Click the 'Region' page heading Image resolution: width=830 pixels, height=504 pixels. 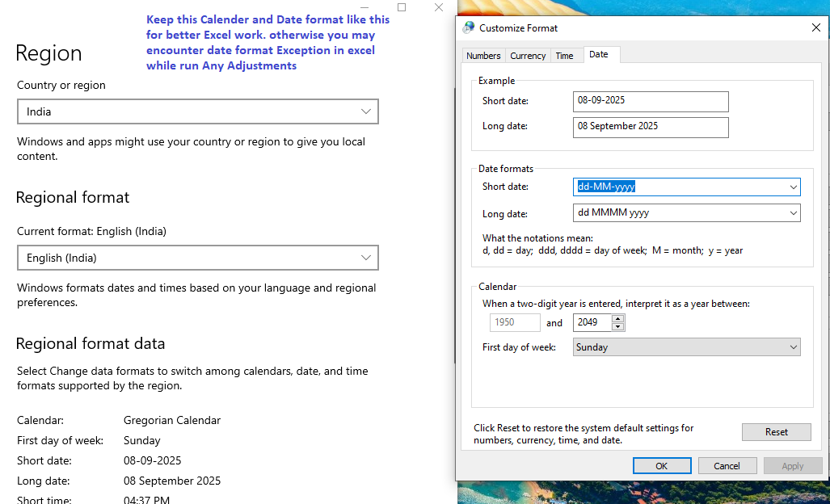click(48, 53)
